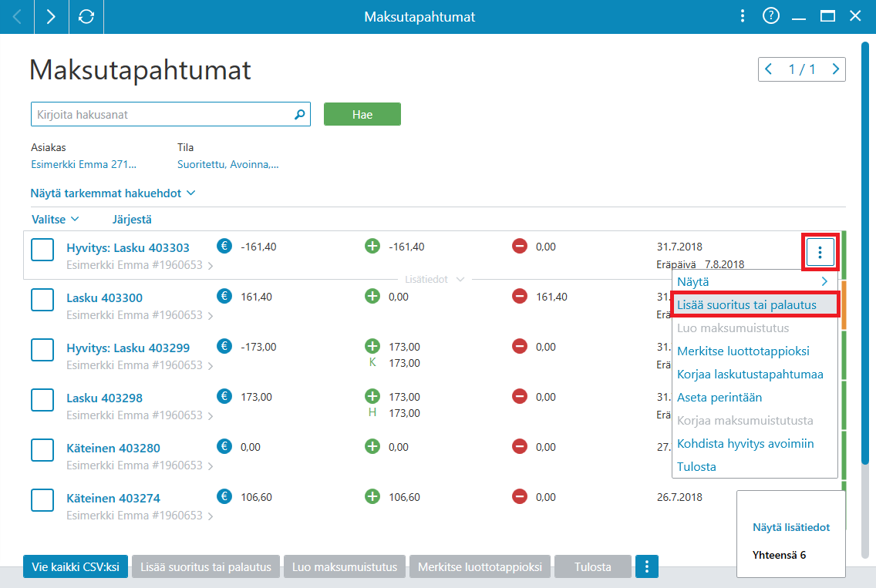Click Näytä lisätiedot link
This screenshot has height=588, width=876.
(x=791, y=527)
